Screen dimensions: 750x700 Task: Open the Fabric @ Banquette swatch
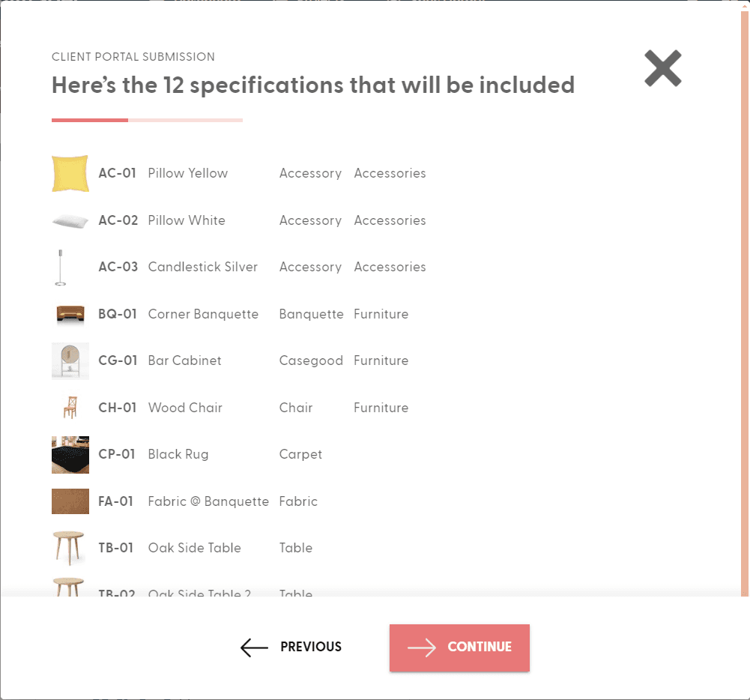click(70, 501)
